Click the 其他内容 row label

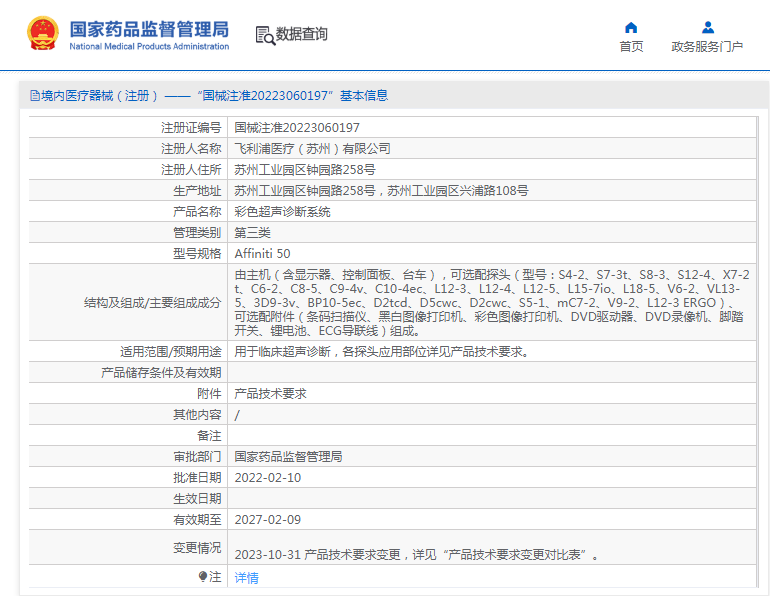click(197, 415)
